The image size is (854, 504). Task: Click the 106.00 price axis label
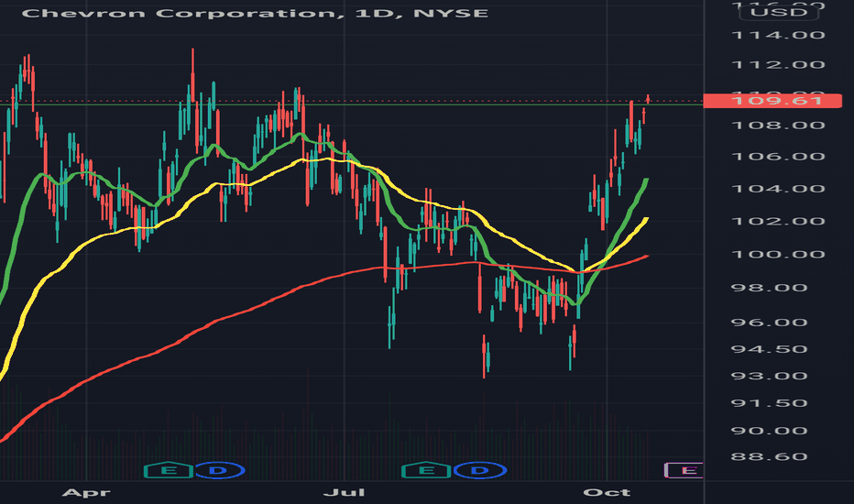click(x=778, y=157)
